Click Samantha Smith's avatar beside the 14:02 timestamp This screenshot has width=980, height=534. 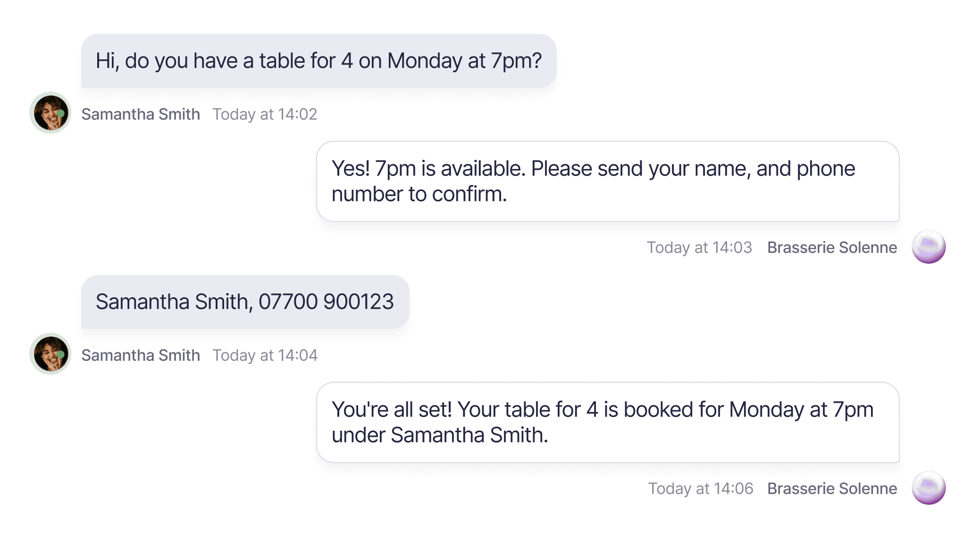tap(50, 113)
